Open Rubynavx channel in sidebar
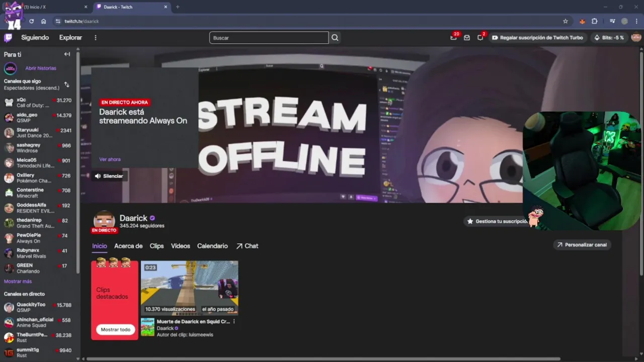This screenshot has height=362, width=644. click(38, 253)
